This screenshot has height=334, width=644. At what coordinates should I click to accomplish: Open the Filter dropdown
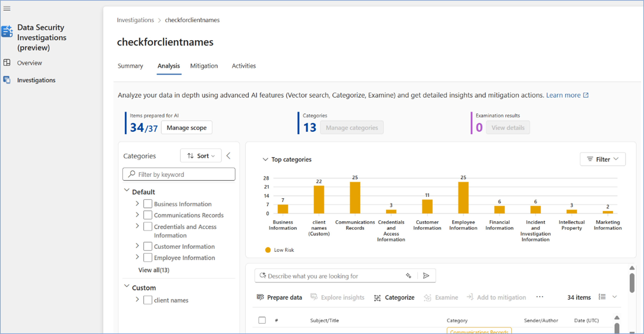[x=602, y=159]
